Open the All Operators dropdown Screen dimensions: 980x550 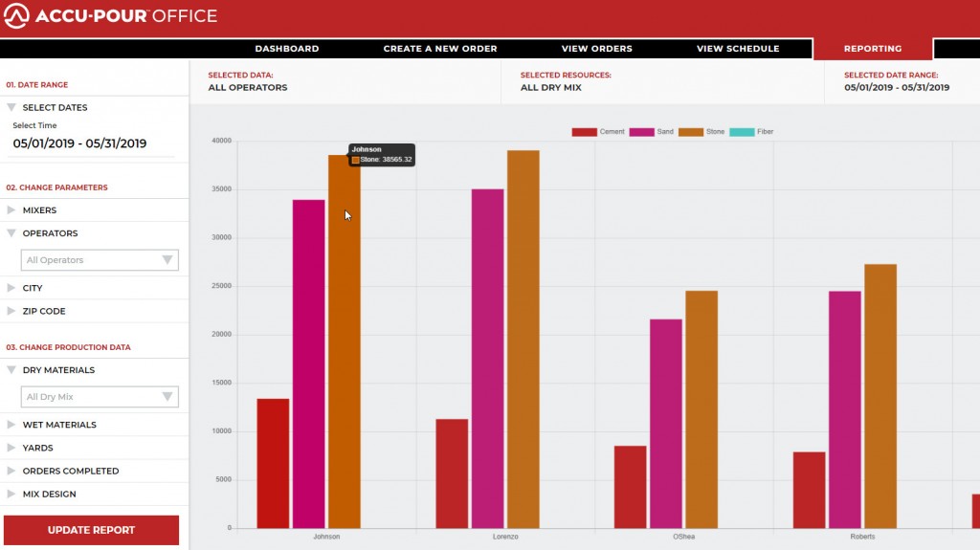100,260
